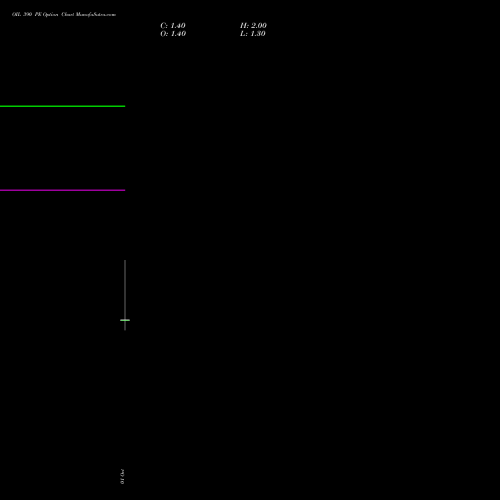This screenshot has width=500, height=500.
Task: Click the magenta horizontal indicator line
Action: (62, 190)
